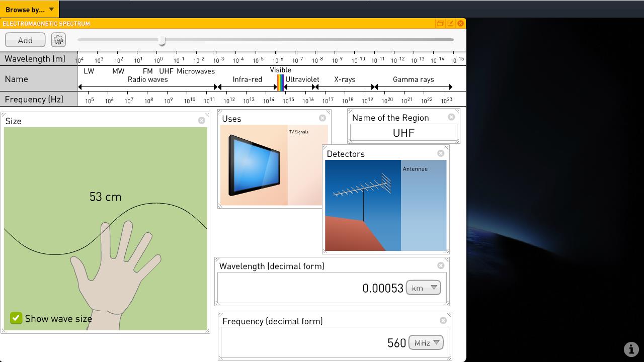644x362 pixels.
Task: Click the spectrum slider thumb
Action: pyautogui.click(x=162, y=40)
